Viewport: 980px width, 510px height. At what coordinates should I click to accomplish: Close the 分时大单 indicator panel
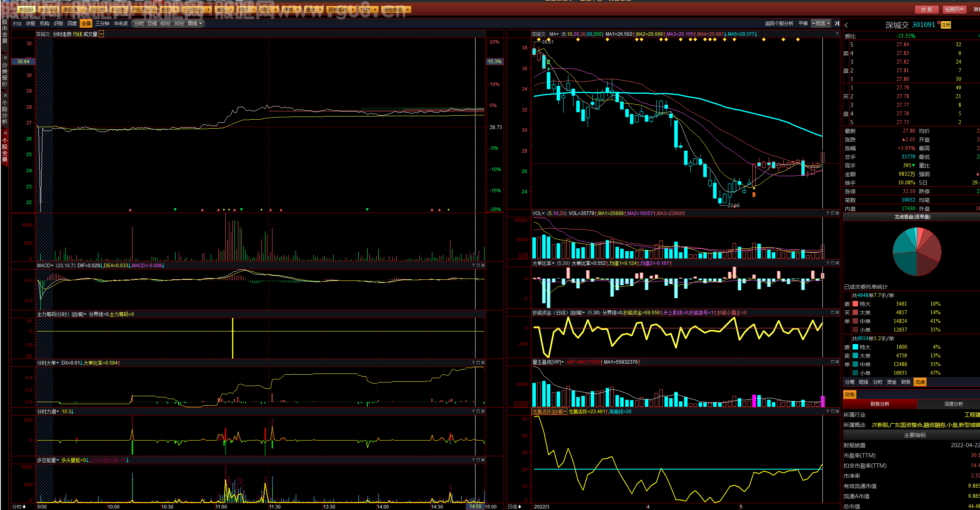tap(483, 362)
